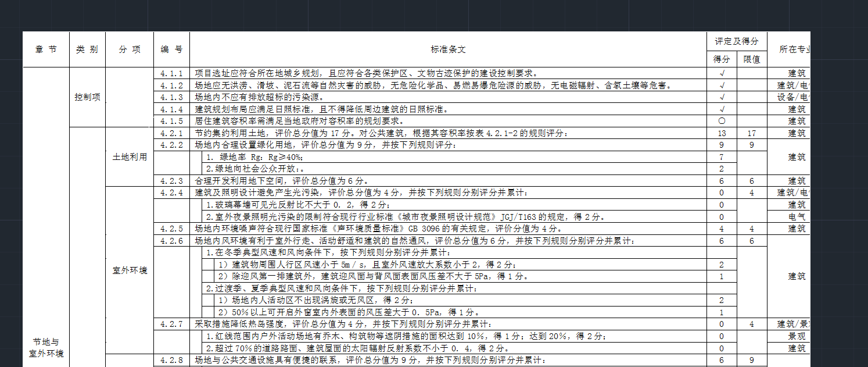Click the 〇 mark in row 4.1.5

coord(722,121)
